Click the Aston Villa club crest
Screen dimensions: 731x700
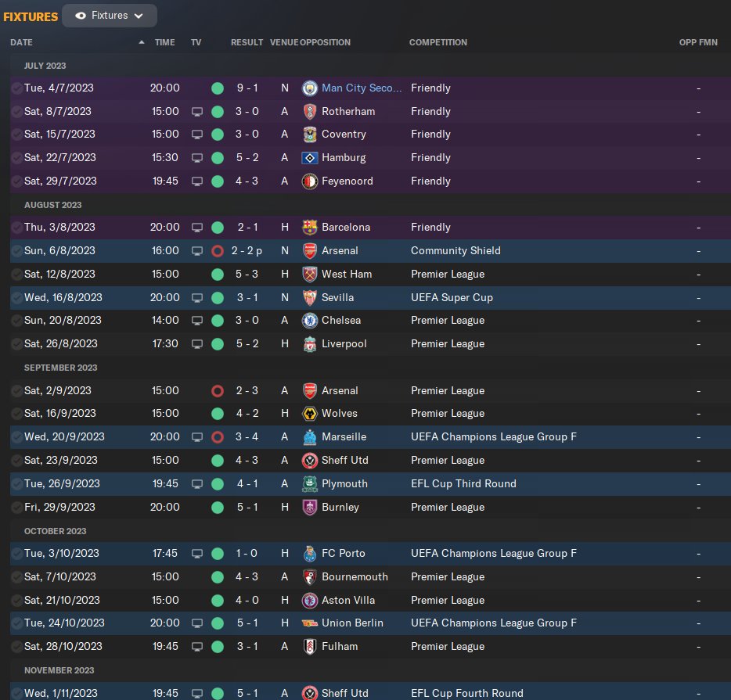pyautogui.click(x=310, y=601)
